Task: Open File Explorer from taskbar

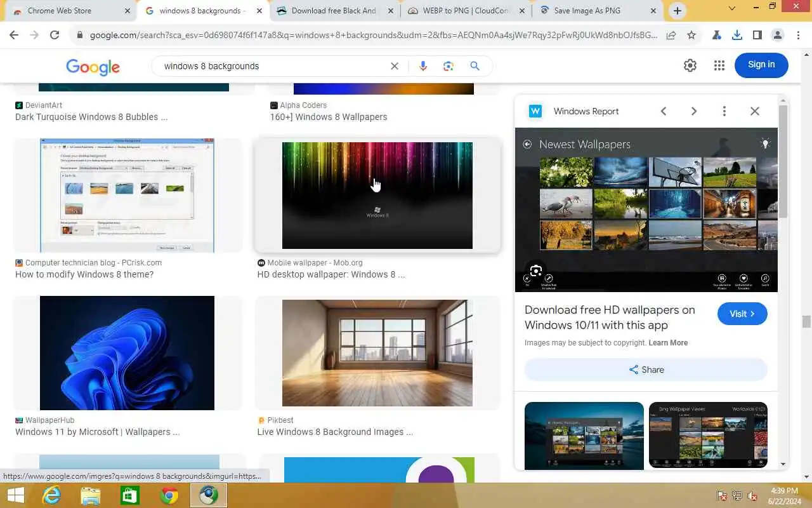Action: tap(91, 495)
